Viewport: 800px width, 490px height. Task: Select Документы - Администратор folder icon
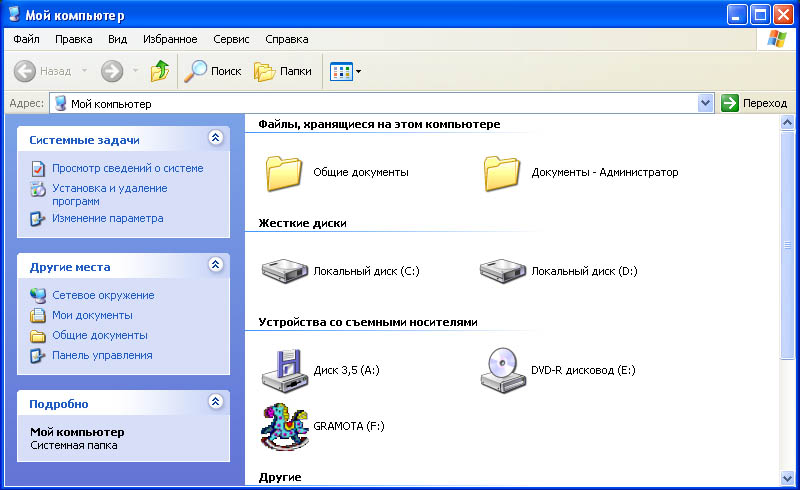[x=502, y=173]
